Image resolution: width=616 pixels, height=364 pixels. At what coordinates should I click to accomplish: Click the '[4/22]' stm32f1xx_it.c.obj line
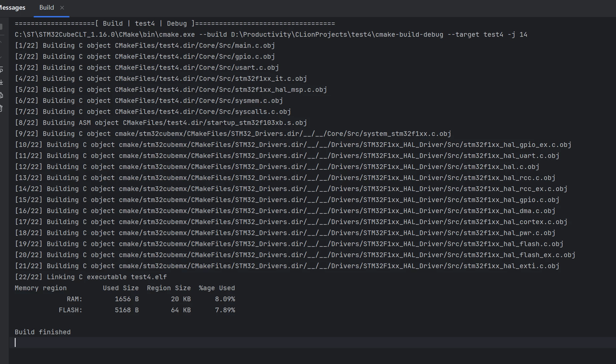pyautogui.click(x=161, y=79)
